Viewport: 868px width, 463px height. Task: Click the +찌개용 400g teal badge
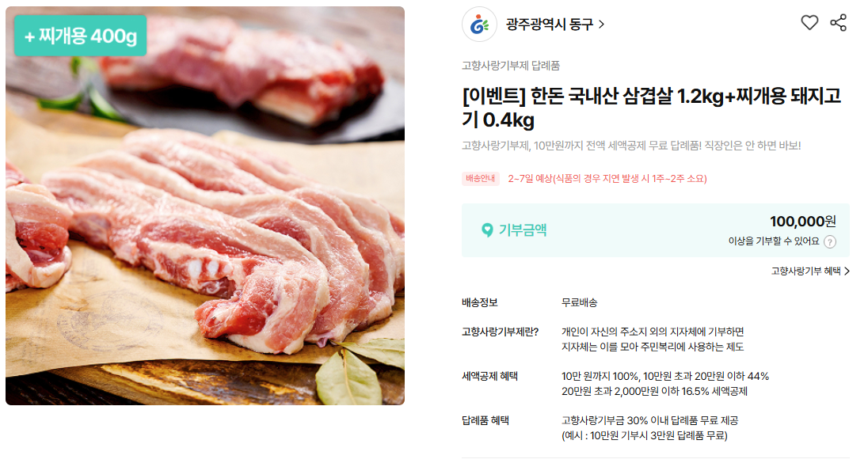pos(81,36)
